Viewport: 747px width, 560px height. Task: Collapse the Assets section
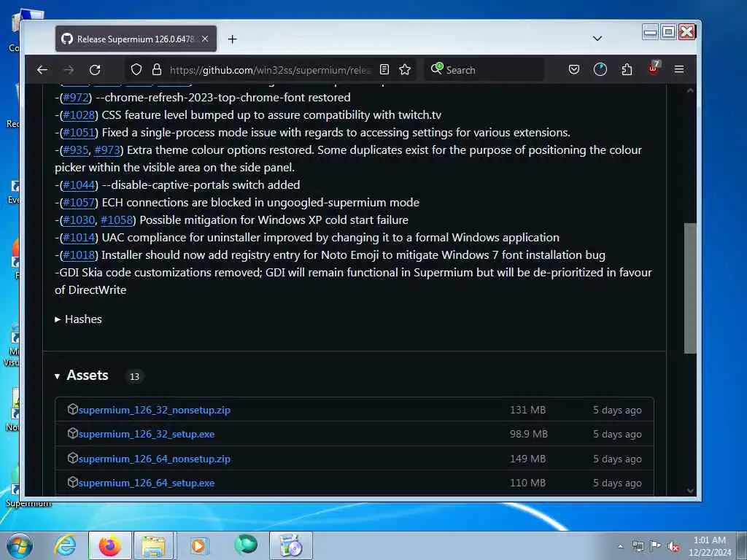click(82, 376)
